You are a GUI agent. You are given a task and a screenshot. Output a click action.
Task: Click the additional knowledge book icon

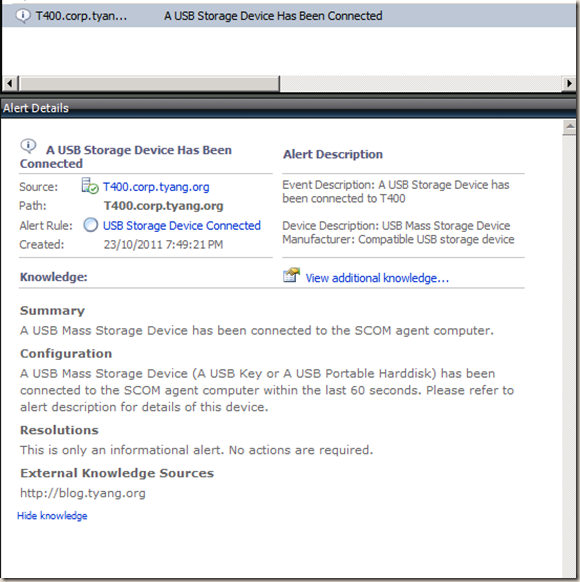[291, 275]
